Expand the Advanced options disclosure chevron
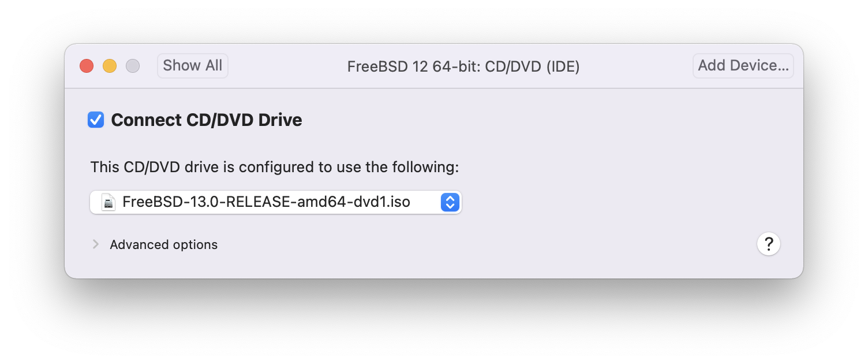This screenshot has height=364, width=868. (96, 244)
